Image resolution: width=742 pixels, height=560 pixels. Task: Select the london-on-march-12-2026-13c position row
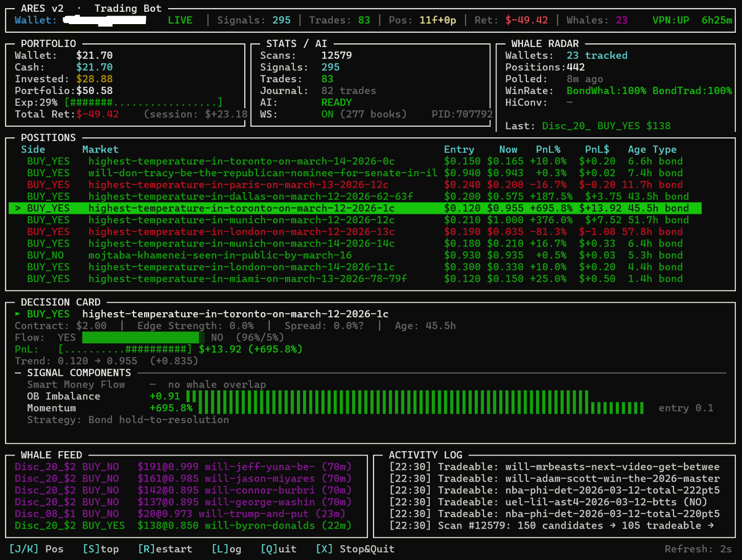[x=355, y=232]
